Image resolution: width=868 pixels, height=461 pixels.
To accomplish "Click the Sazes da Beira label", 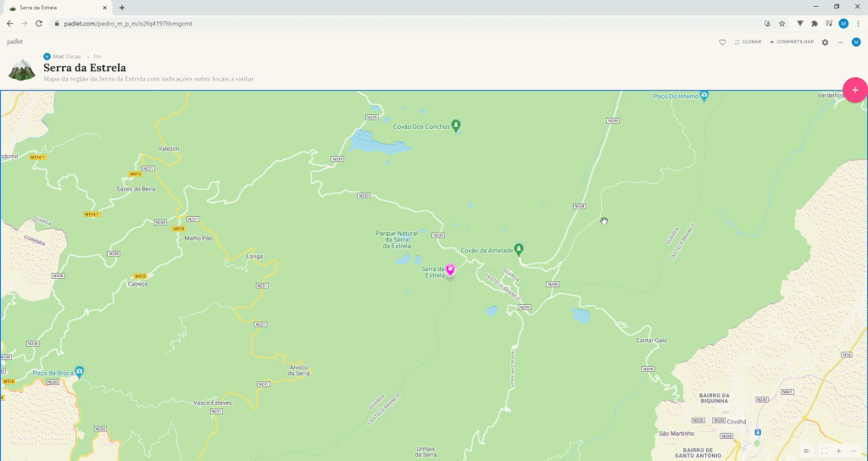I will [x=136, y=189].
